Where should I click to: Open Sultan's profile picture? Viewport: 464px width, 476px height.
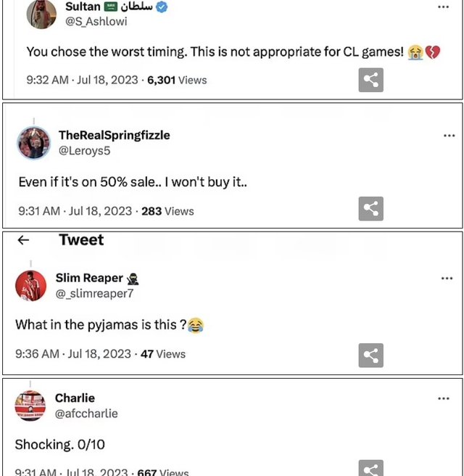pyautogui.click(x=41, y=13)
